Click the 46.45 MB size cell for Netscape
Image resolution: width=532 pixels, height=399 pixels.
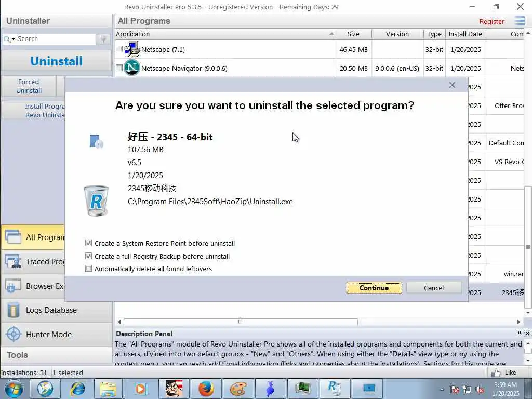click(353, 49)
